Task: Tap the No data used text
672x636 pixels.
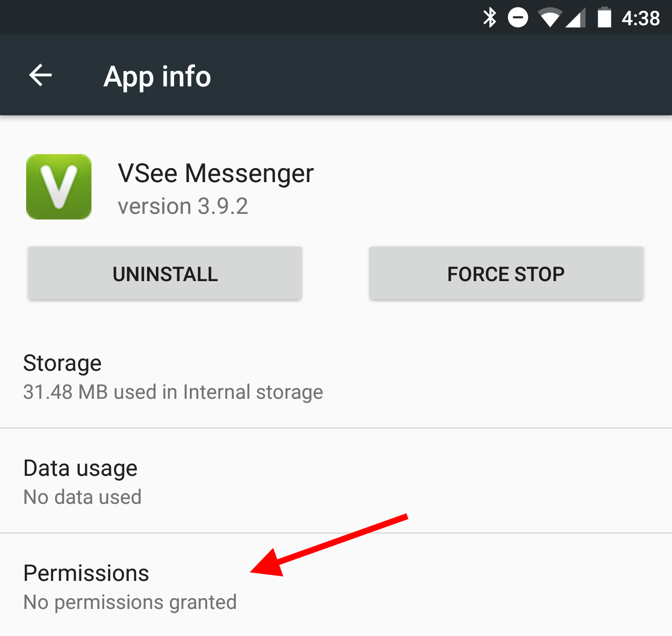Action: point(83,497)
